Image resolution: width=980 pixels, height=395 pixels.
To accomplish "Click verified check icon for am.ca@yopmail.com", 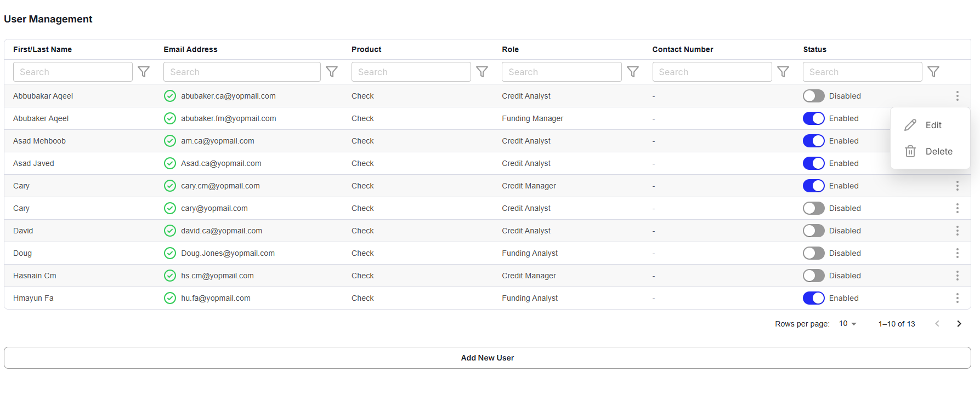I will [x=170, y=141].
